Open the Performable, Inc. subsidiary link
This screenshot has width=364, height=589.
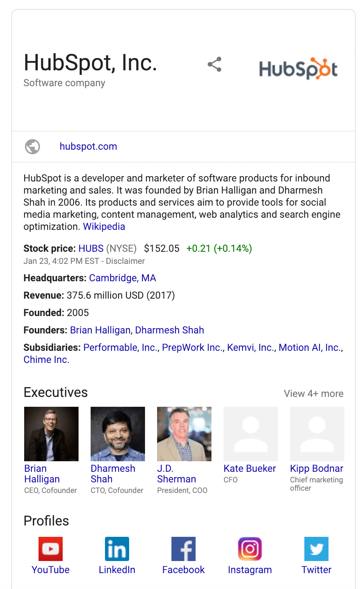(x=121, y=347)
